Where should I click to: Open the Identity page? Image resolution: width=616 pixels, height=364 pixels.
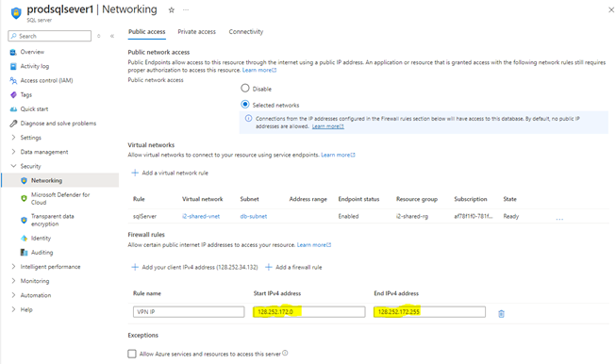[x=41, y=239]
